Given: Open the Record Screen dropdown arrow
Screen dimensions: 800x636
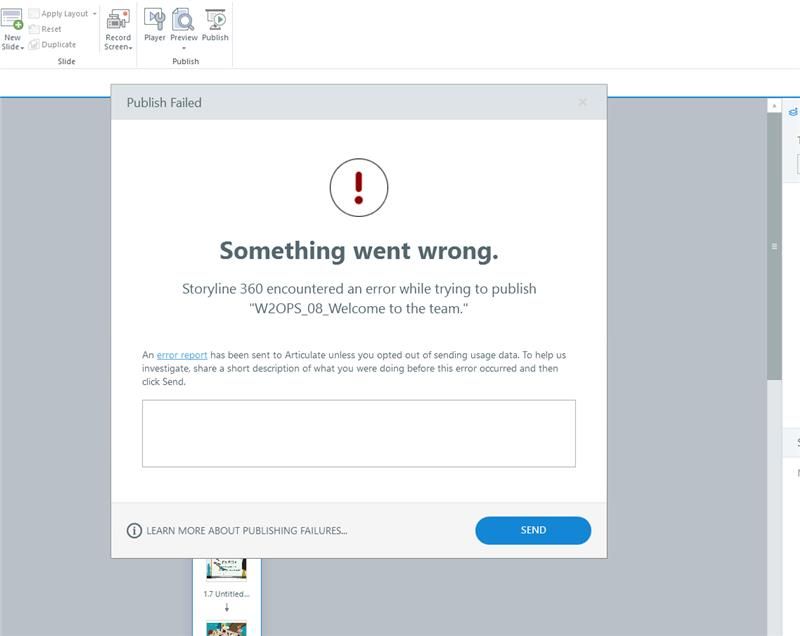Looking at the screenshot, I should [x=131, y=47].
